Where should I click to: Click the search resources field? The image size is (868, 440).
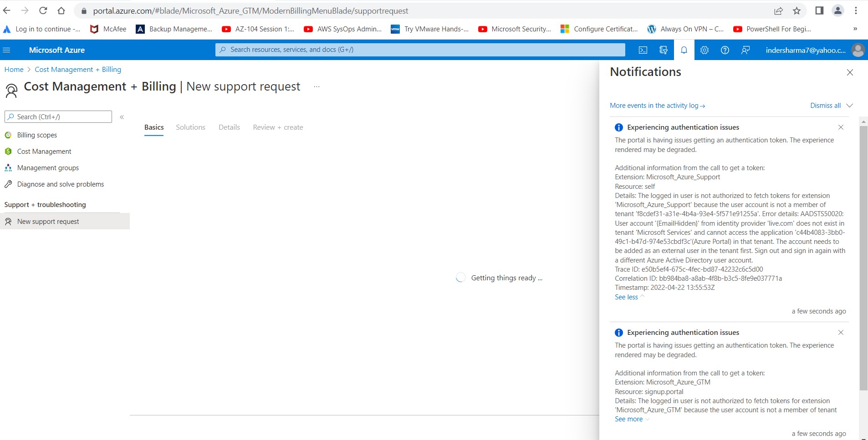(419, 50)
